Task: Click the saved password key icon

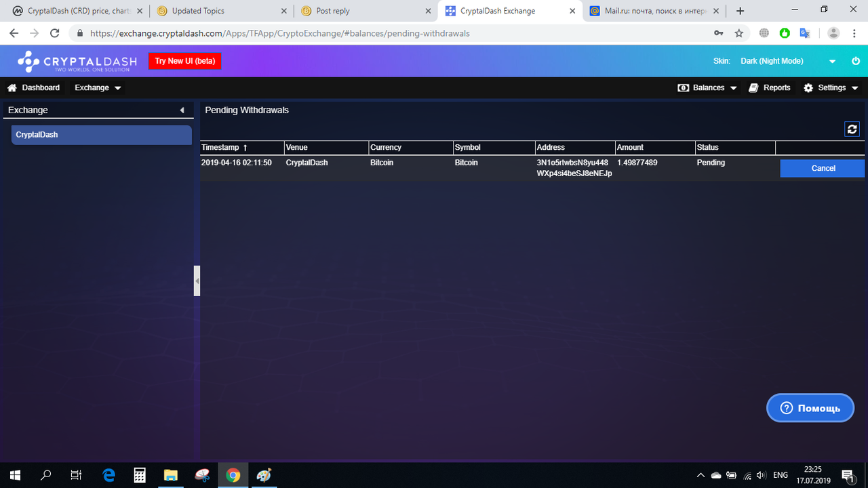Action: tap(719, 33)
